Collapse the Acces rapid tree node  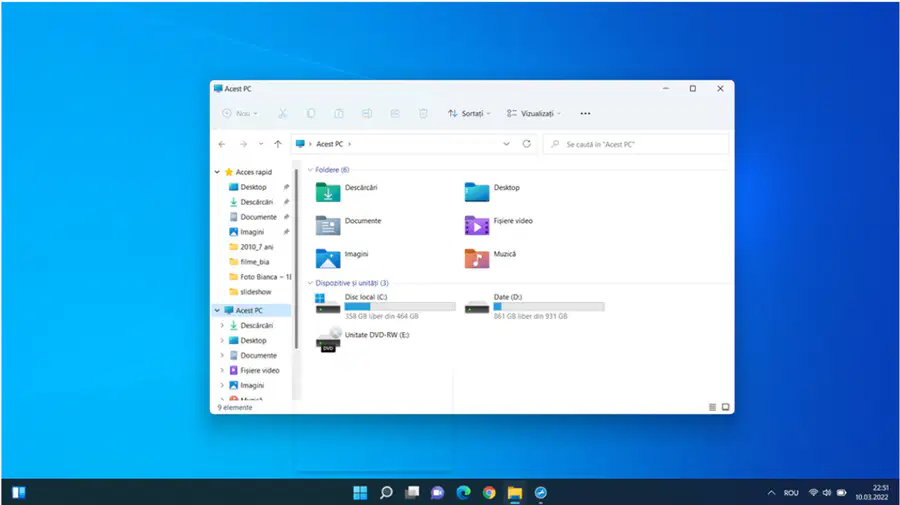pyautogui.click(x=218, y=172)
